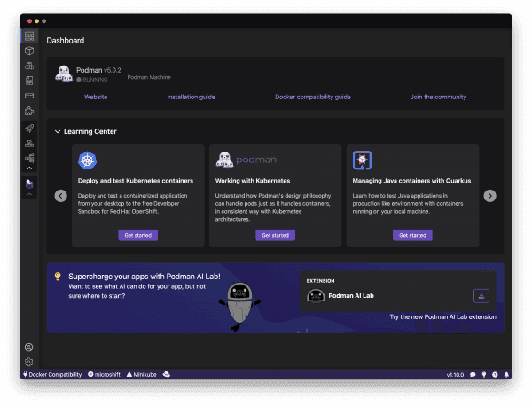532x406 pixels.
Task: Open the troubleshooting lightbulb in status bar
Action: (484, 375)
